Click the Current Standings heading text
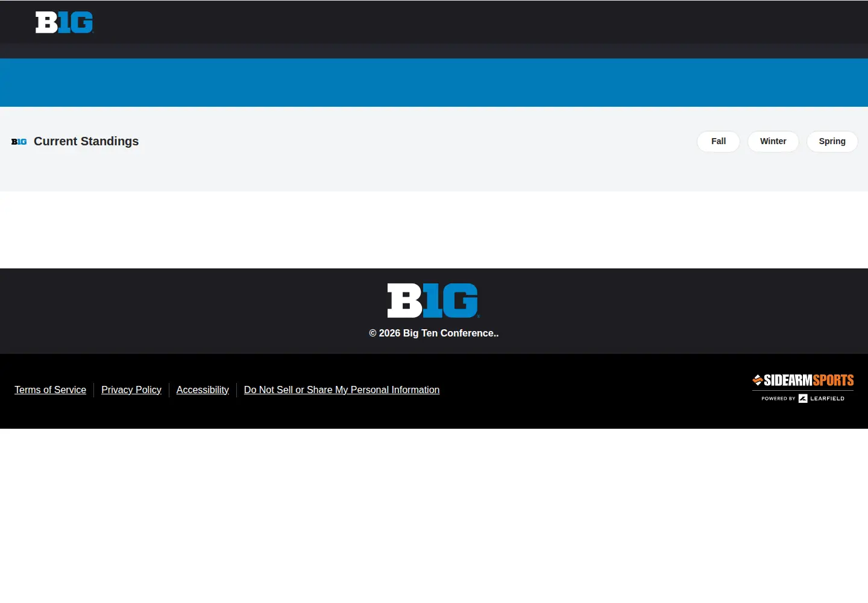The height and width of the screenshot is (603, 868). pos(86,141)
